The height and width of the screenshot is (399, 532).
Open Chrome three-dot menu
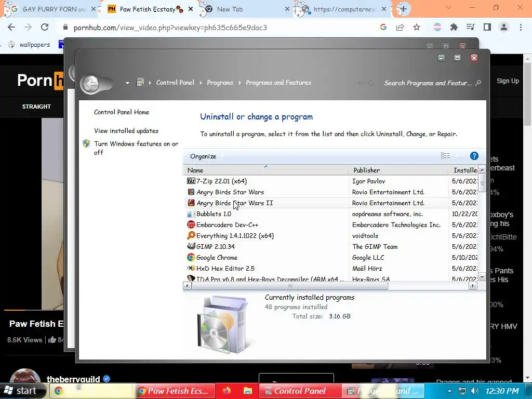pos(521,27)
